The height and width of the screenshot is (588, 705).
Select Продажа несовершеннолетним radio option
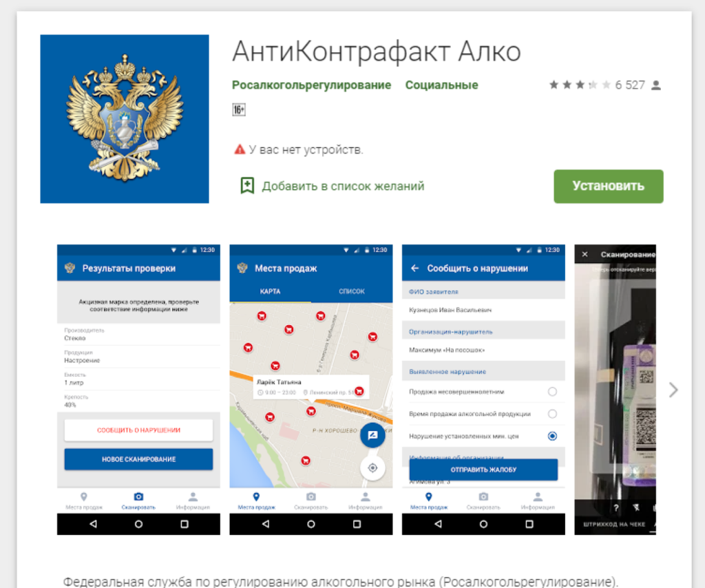[552, 392]
